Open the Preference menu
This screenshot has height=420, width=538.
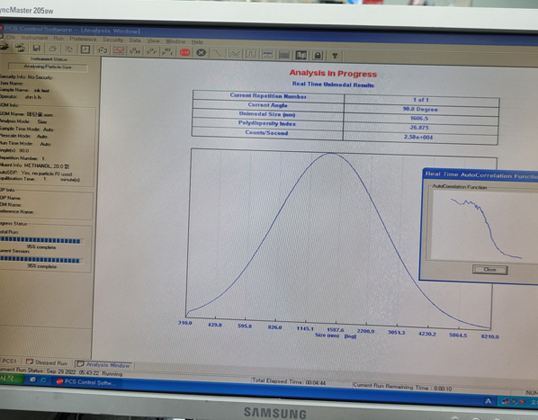pyautogui.click(x=83, y=39)
